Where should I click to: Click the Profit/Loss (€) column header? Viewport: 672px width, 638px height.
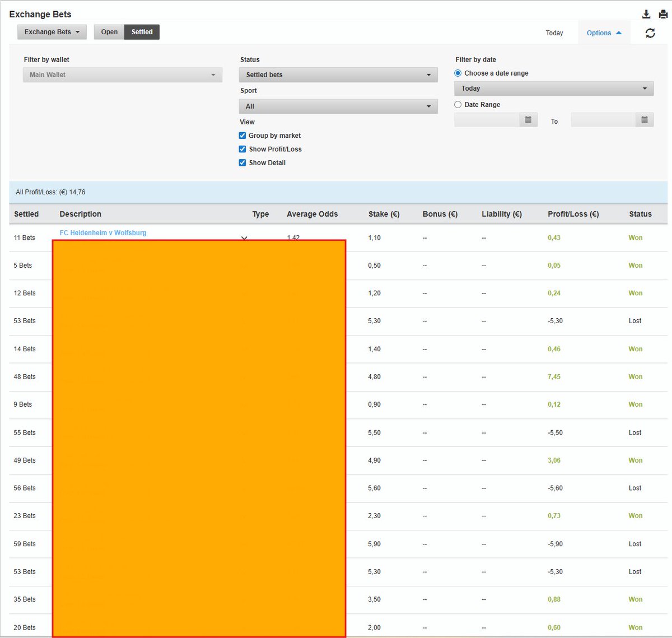pyautogui.click(x=573, y=214)
